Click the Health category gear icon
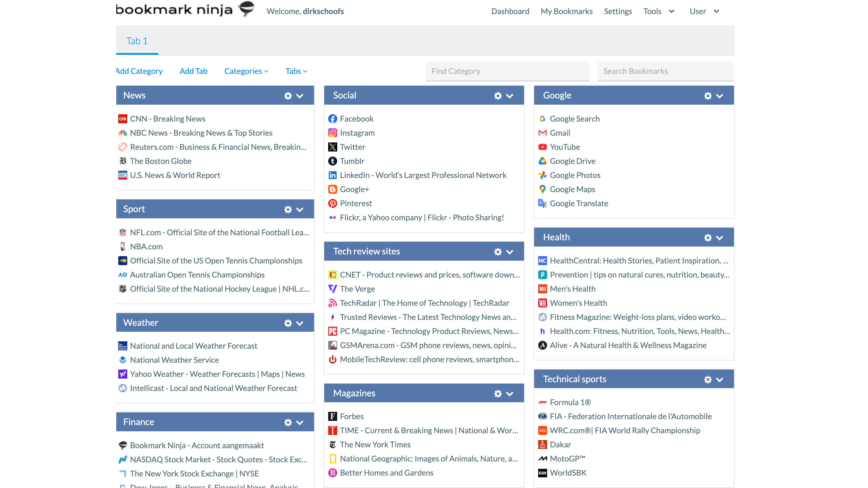 point(708,238)
